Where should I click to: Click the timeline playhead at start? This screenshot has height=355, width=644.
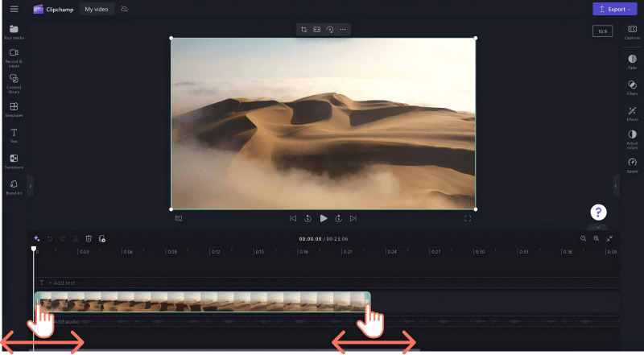(34, 249)
